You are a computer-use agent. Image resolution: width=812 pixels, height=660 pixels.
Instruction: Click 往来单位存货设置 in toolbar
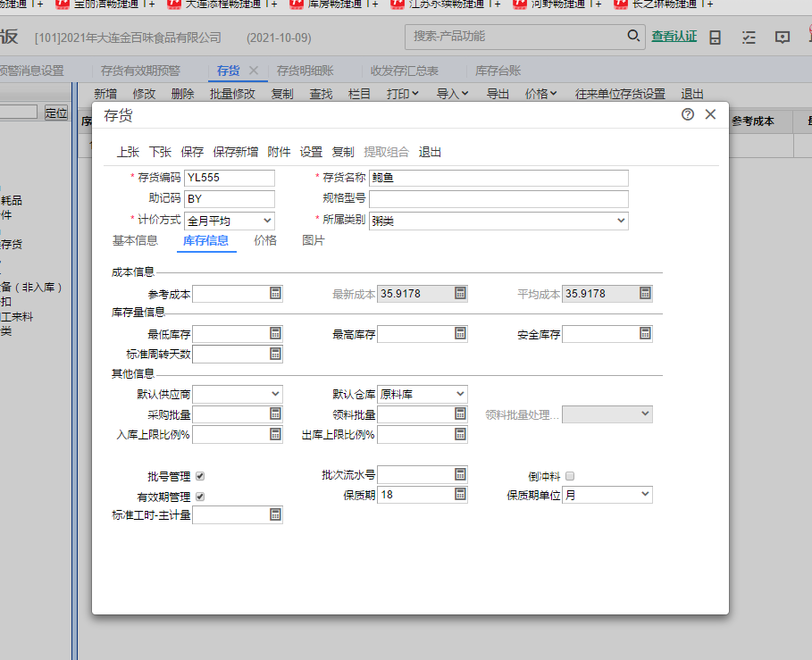click(x=620, y=94)
